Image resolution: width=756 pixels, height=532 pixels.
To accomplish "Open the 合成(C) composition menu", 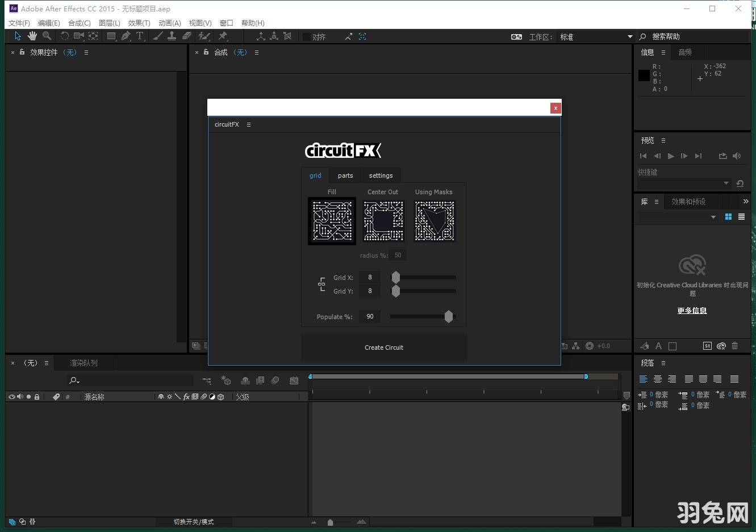I will click(79, 23).
